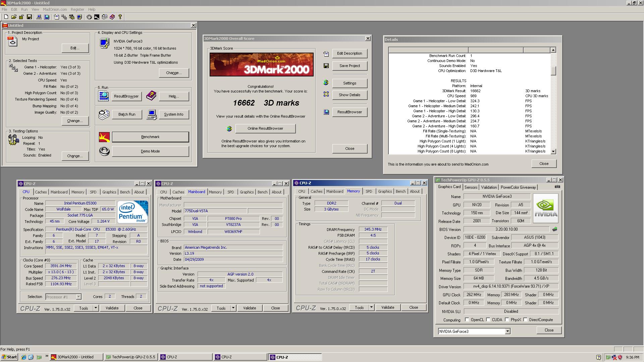The image size is (644, 362).
Task: Click the Edit description toolbar icon
Action: [56, 17]
